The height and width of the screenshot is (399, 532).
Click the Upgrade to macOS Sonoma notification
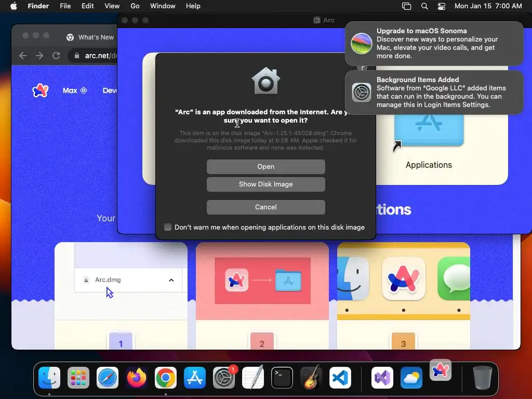pyautogui.click(x=434, y=44)
